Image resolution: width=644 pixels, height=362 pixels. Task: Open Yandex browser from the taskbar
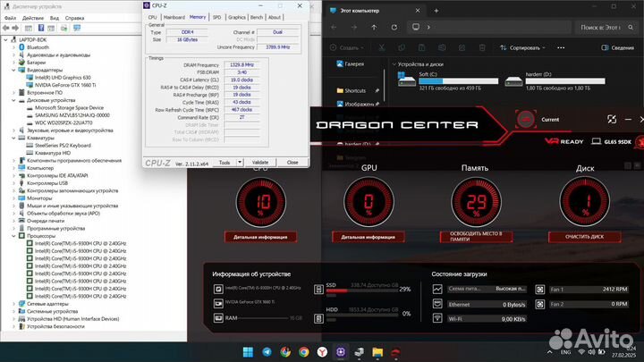tap(322, 352)
